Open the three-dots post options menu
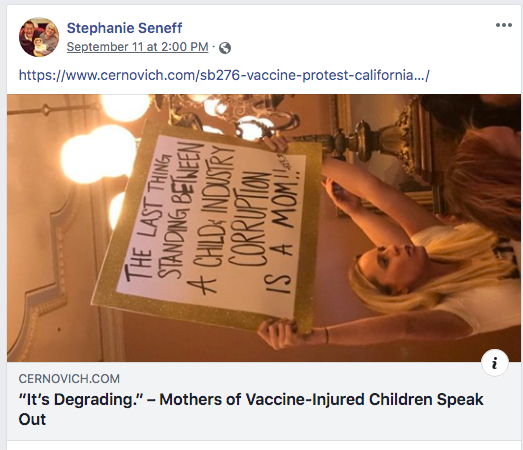Screen dimensions: 523x450 [x=504, y=25]
